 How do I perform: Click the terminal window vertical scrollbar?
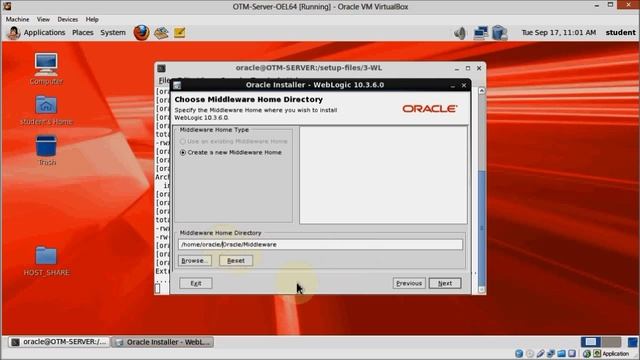click(x=482, y=190)
